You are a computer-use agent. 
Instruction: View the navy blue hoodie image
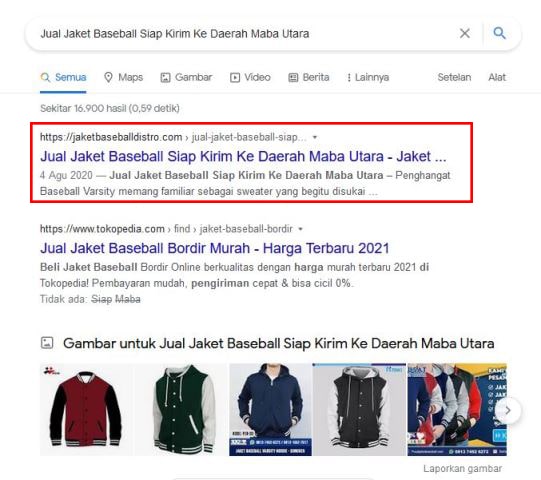point(270,409)
